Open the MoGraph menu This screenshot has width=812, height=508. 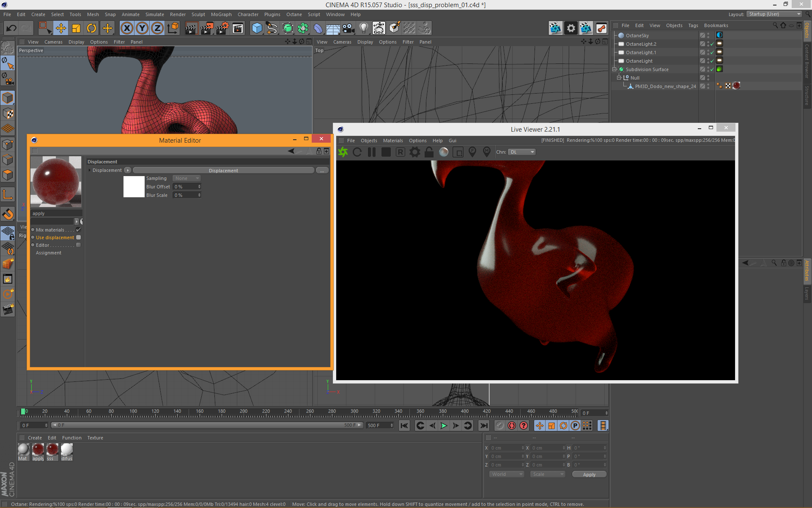221,14
